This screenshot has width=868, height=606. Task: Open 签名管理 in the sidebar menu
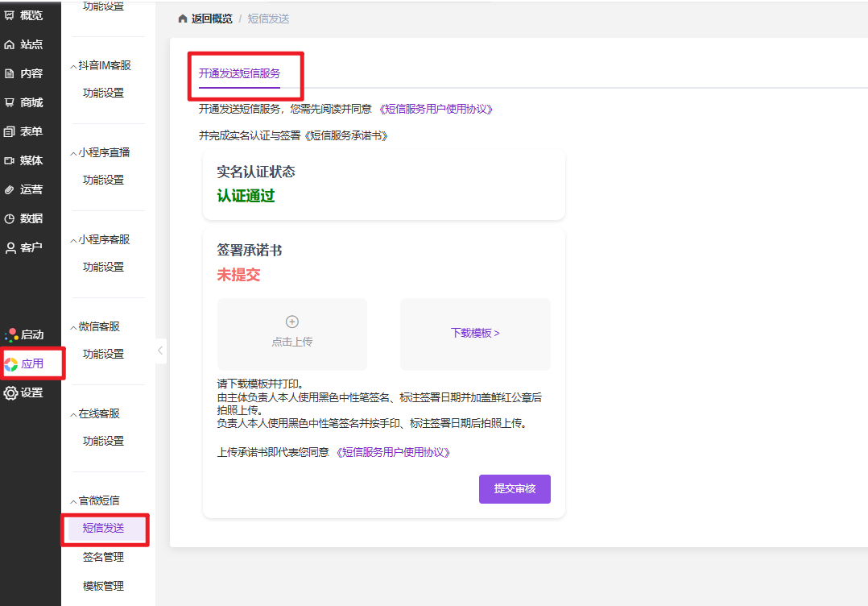[104, 558]
